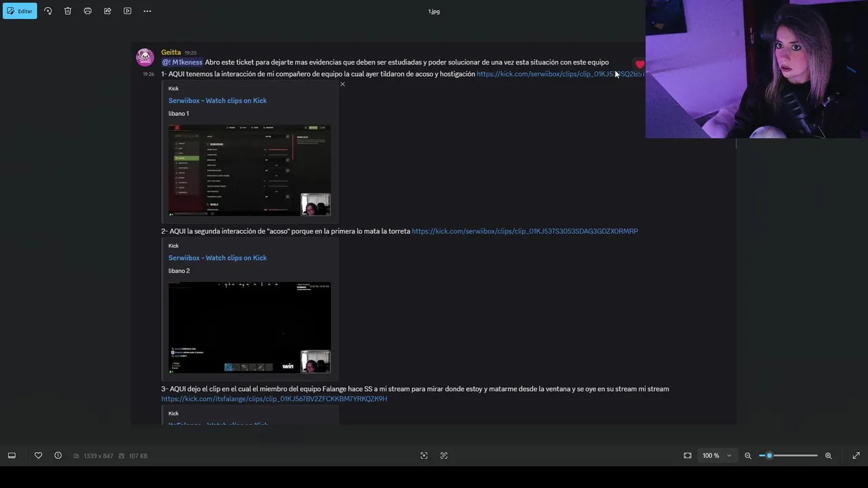868x488 pixels.
Task: Mark photo as favorite with heart icon
Action: click(x=39, y=455)
